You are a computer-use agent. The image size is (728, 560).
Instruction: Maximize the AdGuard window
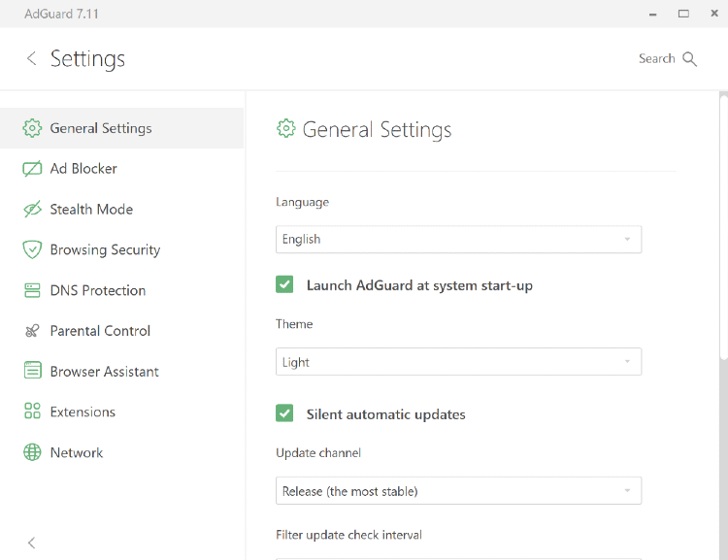(x=683, y=14)
